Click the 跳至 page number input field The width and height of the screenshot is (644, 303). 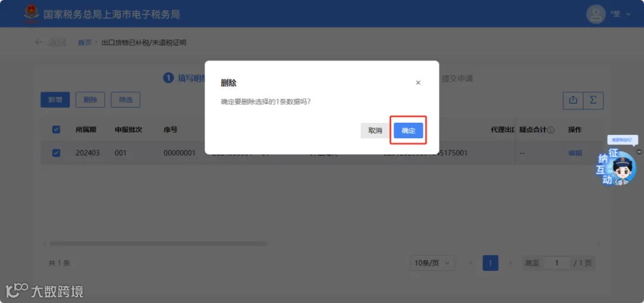[556, 263]
